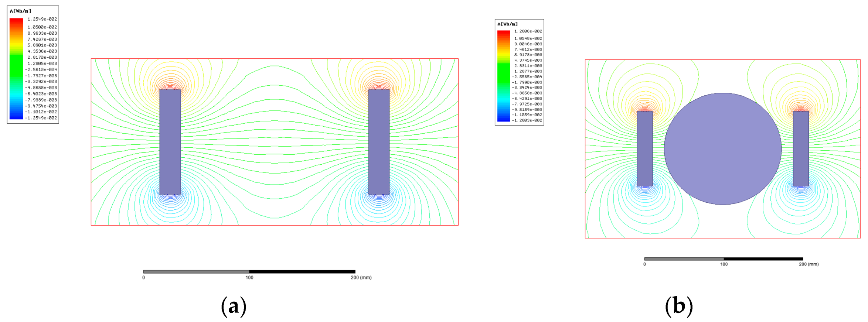The width and height of the screenshot is (868, 322).
Task: Pick the legend value -4.8858e-003
Action: point(527,93)
